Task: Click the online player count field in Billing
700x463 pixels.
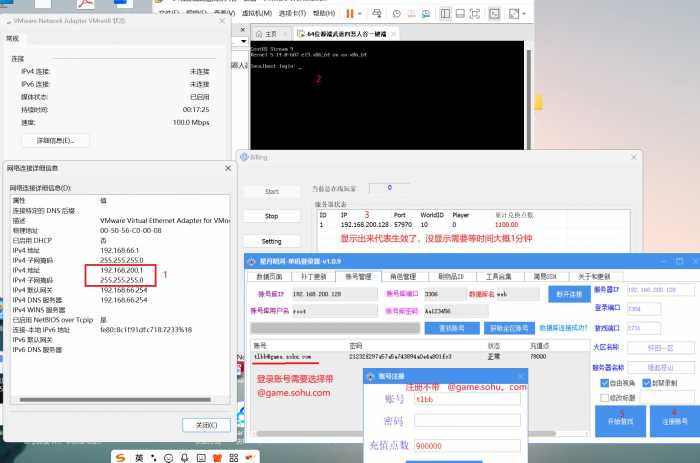Action: pyautogui.click(x=389, y=188)
